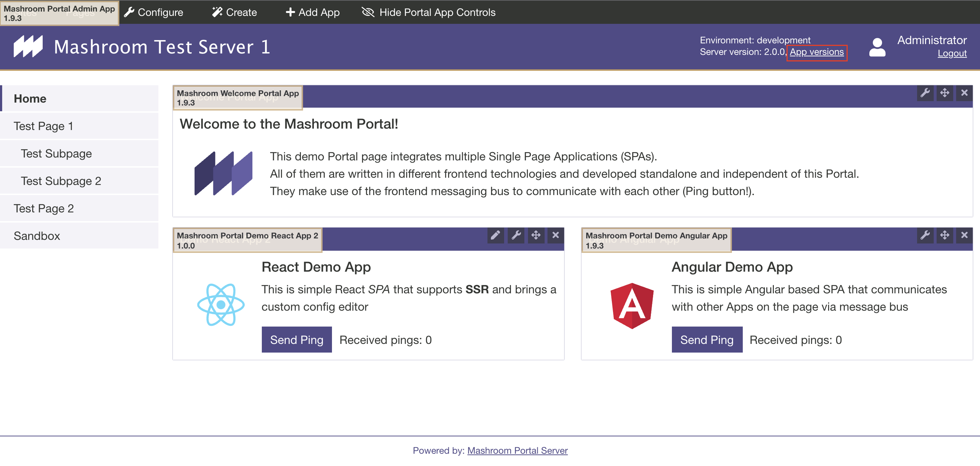Image resolution: width=980 pixels, height=466 pixels.
Task: Click move icon of Welcome Portal App
Action: pos(944,93)
